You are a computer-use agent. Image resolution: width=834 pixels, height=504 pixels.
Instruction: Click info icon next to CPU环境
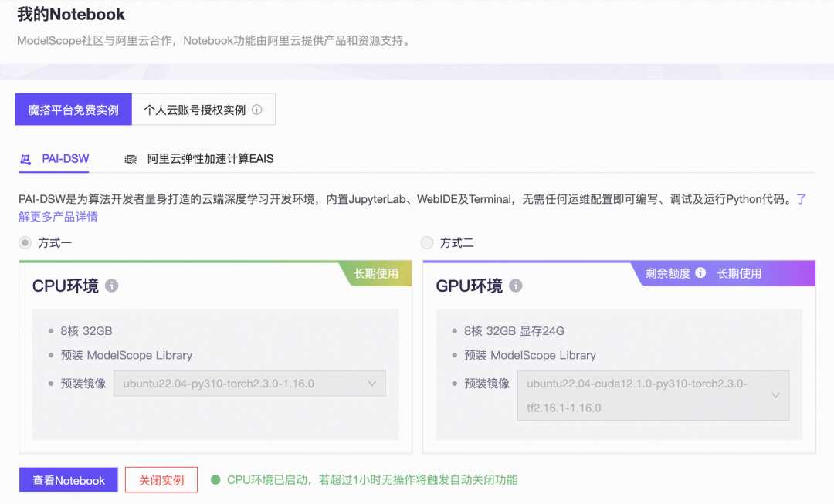[111, 286]
